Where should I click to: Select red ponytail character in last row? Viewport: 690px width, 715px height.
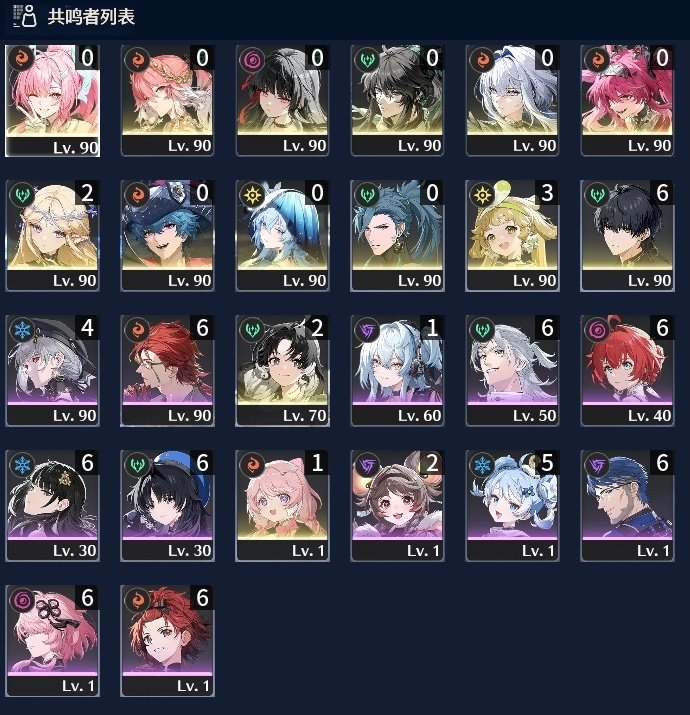point(167,641)
